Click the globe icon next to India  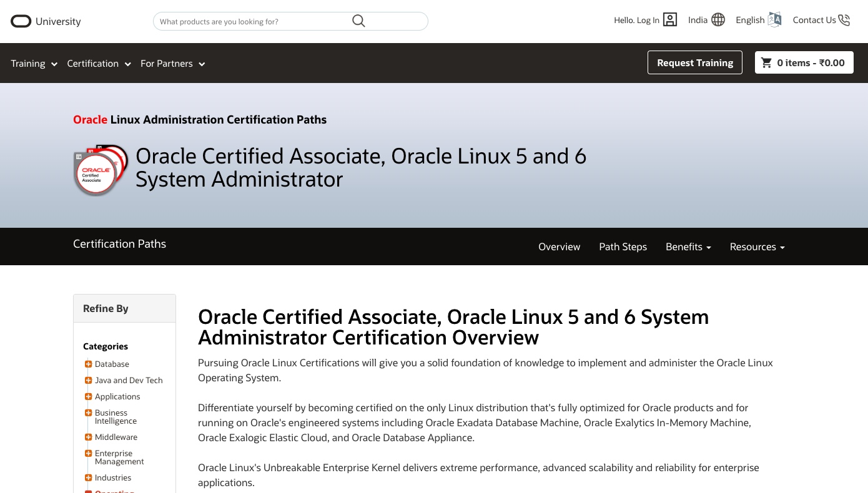(x=718, y=20)
